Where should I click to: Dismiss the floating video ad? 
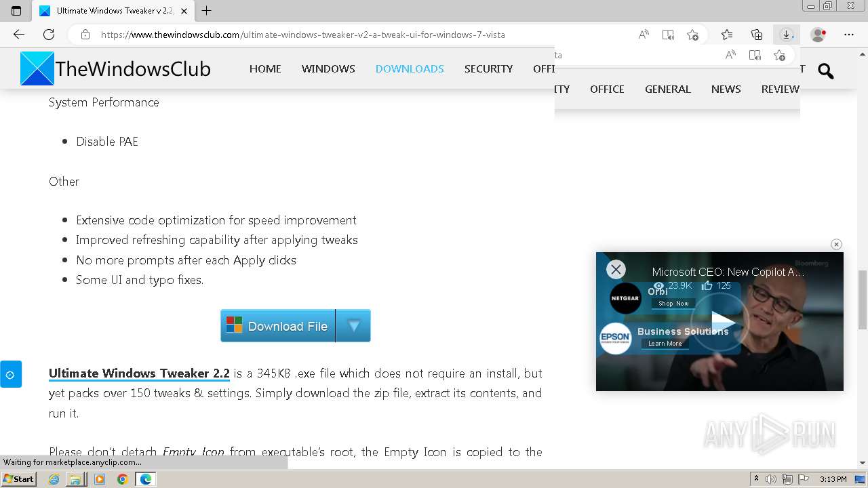(x=836, y=244)
